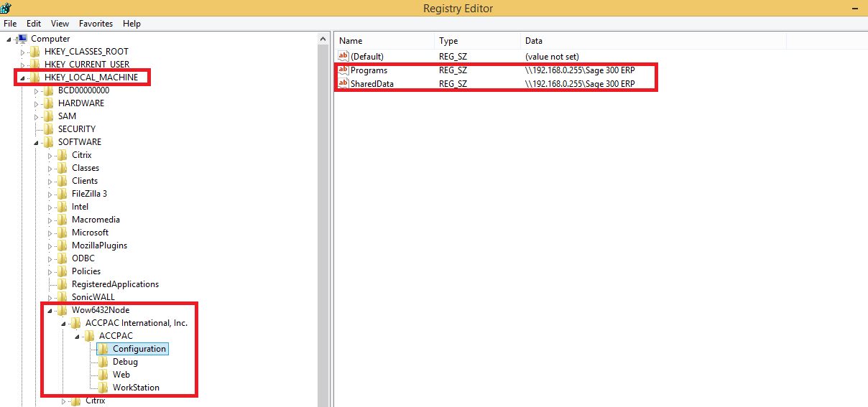868x407 pixels.
Task: Click the '(value not set)' data cell
Action: coord(552,56)
